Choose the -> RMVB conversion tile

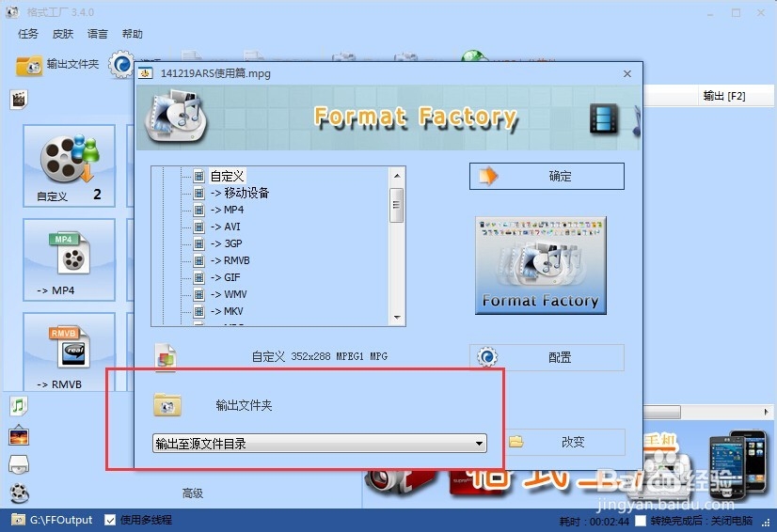69,352
